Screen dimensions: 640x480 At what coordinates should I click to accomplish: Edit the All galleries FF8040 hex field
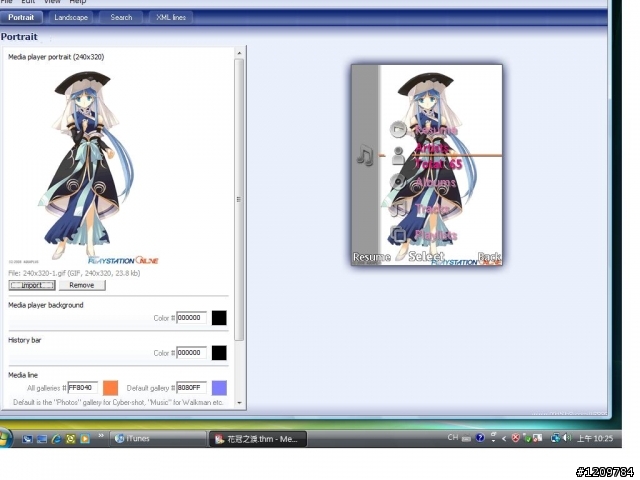pyautogui.click(x=82, y=388)
